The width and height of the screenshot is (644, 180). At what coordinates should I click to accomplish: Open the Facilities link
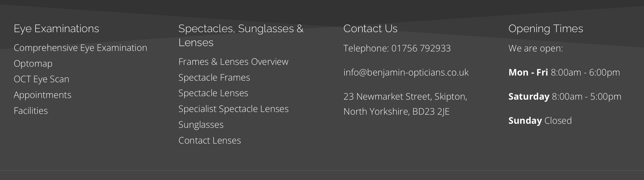coord(31,111)
